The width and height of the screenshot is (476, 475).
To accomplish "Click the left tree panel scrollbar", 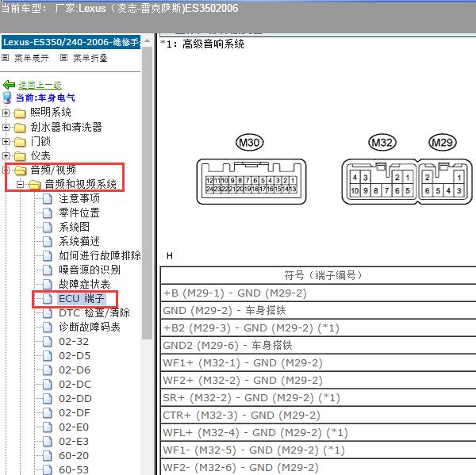I will click(x=146, y=238).
